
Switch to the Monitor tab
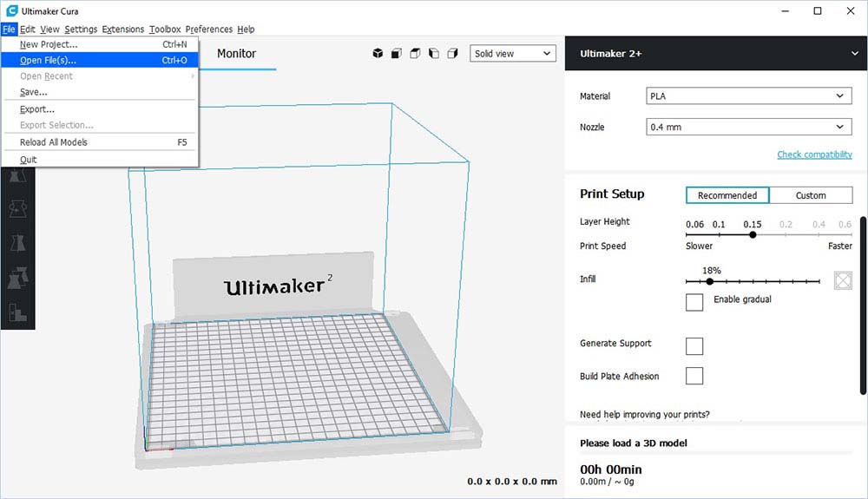[236, 54]
